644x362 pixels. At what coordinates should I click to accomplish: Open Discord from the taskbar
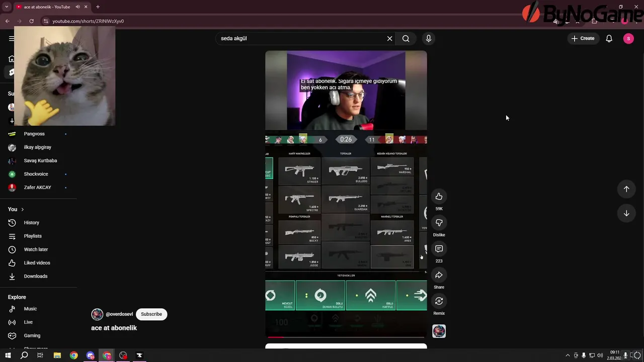tap(91, 355)
